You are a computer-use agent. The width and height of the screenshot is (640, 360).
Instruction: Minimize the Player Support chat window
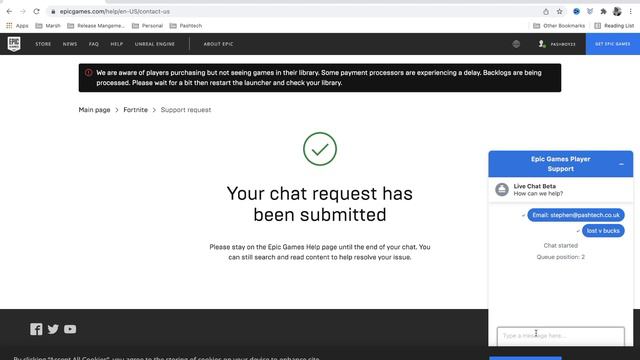point(621,164)
